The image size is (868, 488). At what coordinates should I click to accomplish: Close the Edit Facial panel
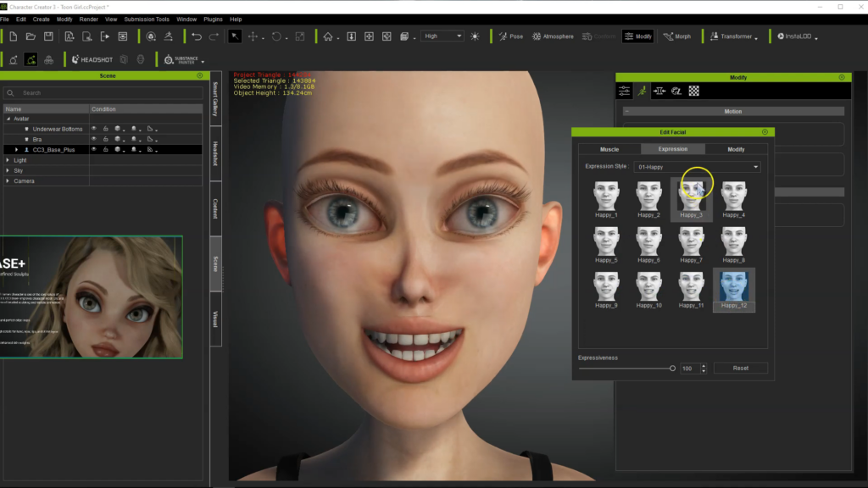[765, 131]
